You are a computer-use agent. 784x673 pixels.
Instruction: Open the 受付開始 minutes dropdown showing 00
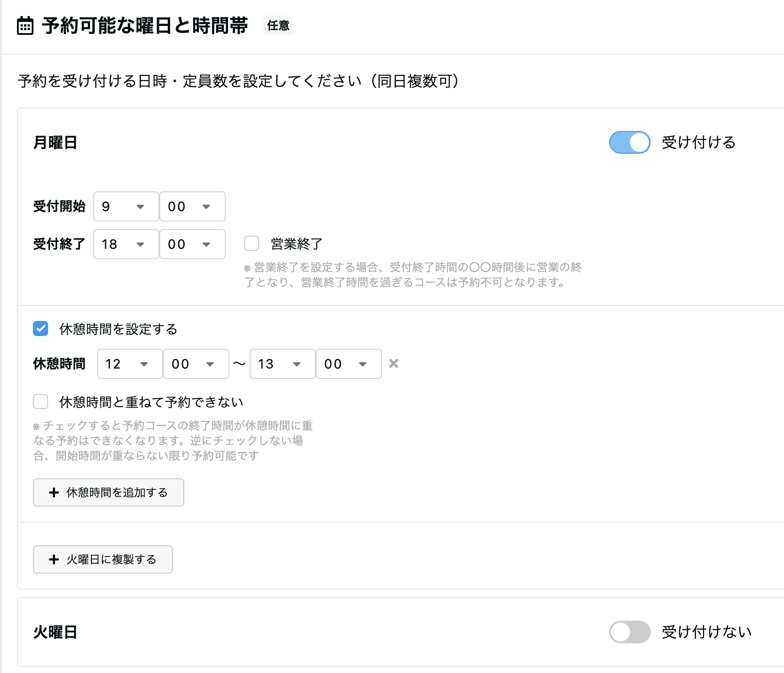click(x=192, y=206)
